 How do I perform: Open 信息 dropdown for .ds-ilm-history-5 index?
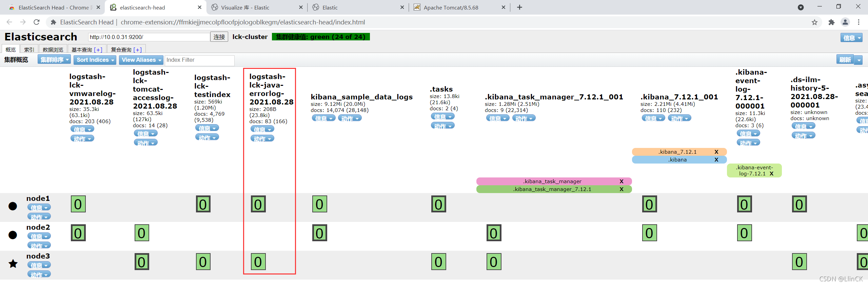tap(803, 126)
